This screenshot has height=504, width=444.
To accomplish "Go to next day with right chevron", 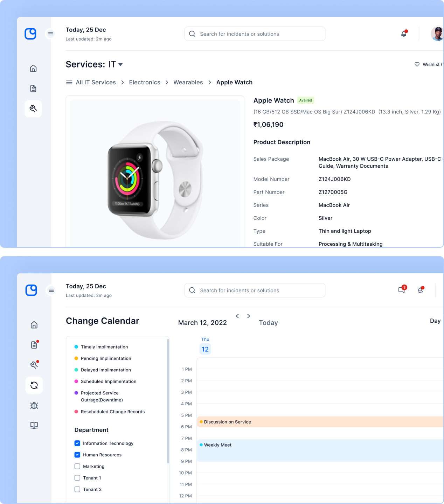I will coord(249,316).
